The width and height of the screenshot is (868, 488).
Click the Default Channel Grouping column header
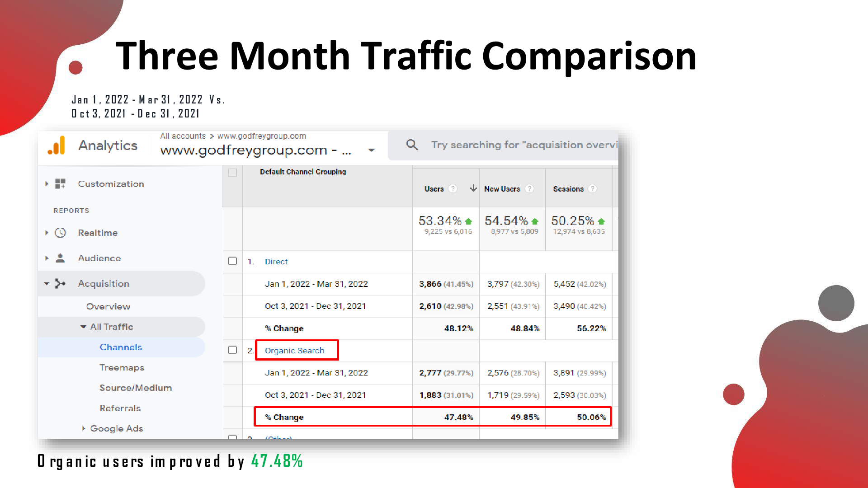click(303, 172)
